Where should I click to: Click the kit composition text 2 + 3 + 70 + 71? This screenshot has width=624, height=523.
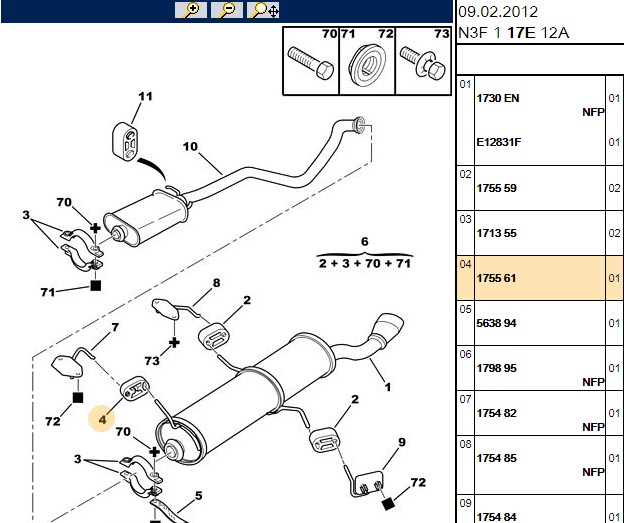tap(365, 263)
